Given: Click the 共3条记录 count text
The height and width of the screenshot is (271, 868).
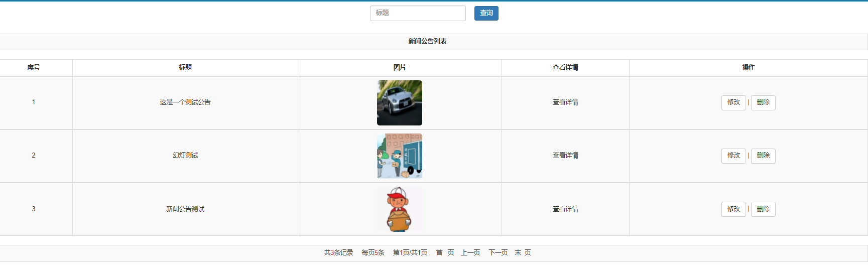Looking at the screenshot, I should [x=338, y=252].
